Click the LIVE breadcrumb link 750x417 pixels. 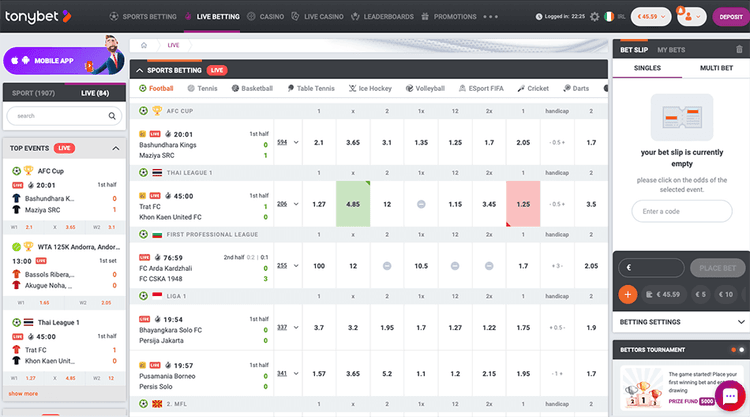(x=173, y=45)
